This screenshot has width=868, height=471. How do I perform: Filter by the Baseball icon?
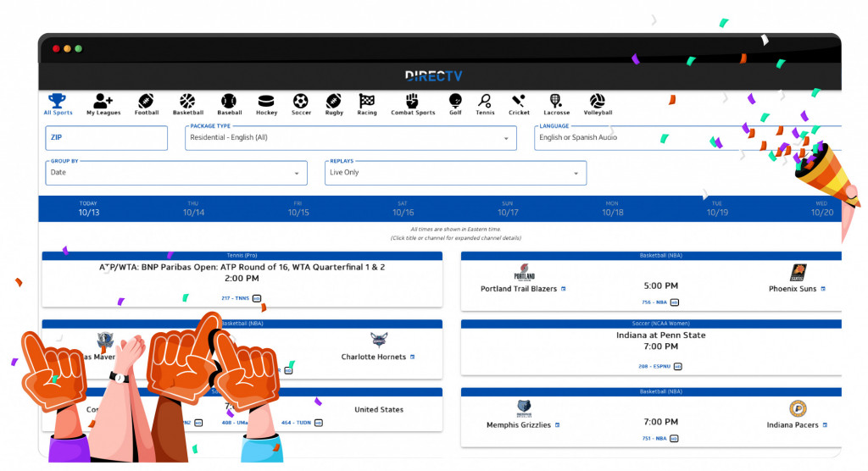(229, 101)
